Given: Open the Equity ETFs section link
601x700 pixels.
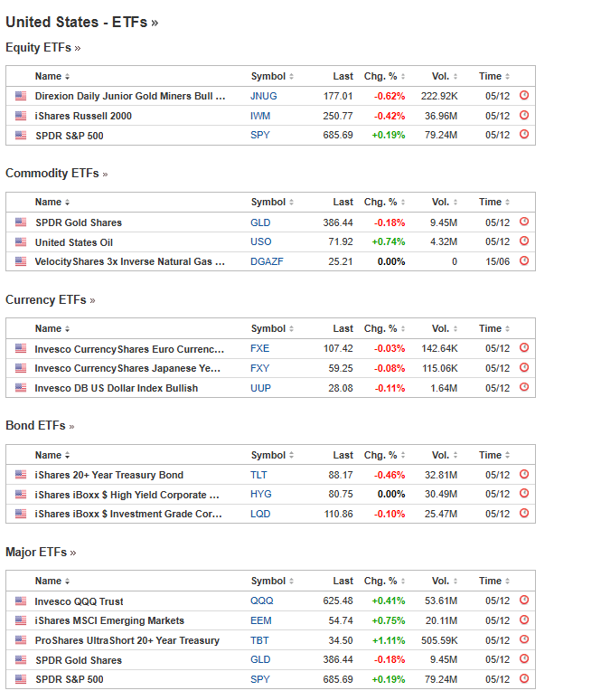Looking at the screenshot, I should click(42, 47).
